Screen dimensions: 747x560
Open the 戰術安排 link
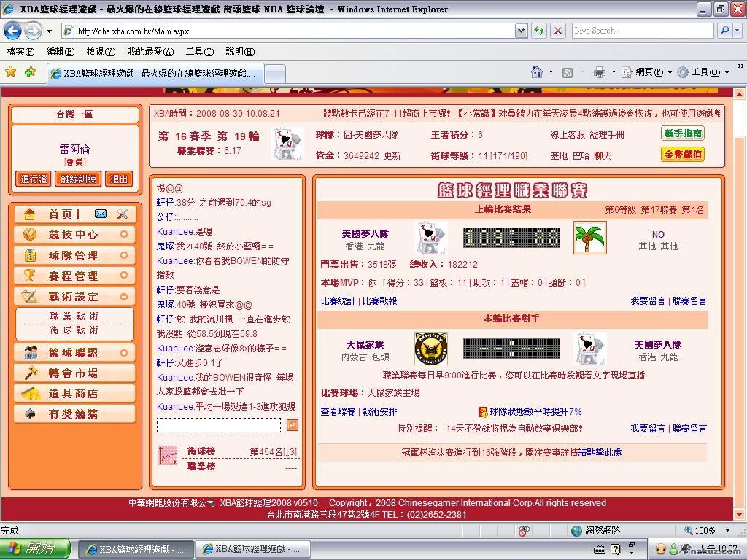pyautogui.click(x=379, y=412)
